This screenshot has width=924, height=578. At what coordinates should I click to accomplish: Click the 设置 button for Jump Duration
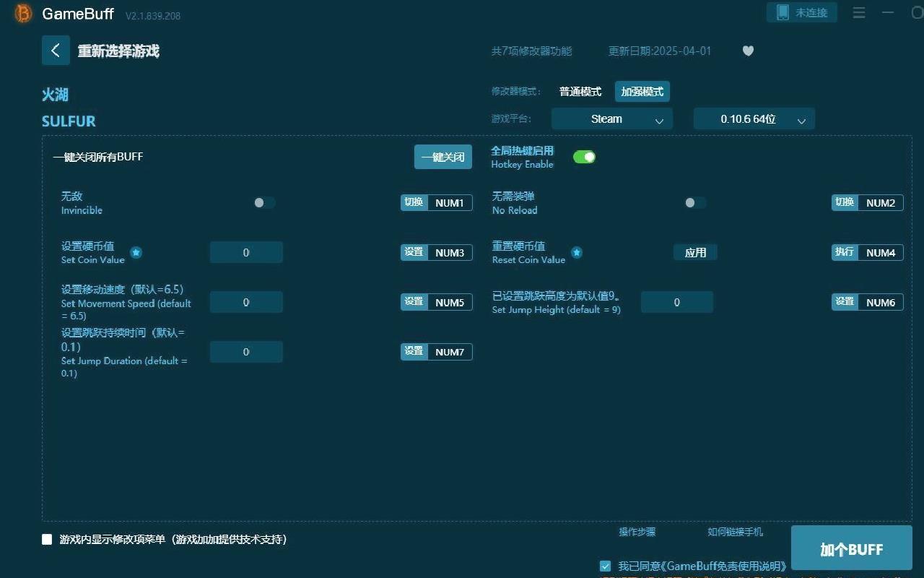(414, 352)
